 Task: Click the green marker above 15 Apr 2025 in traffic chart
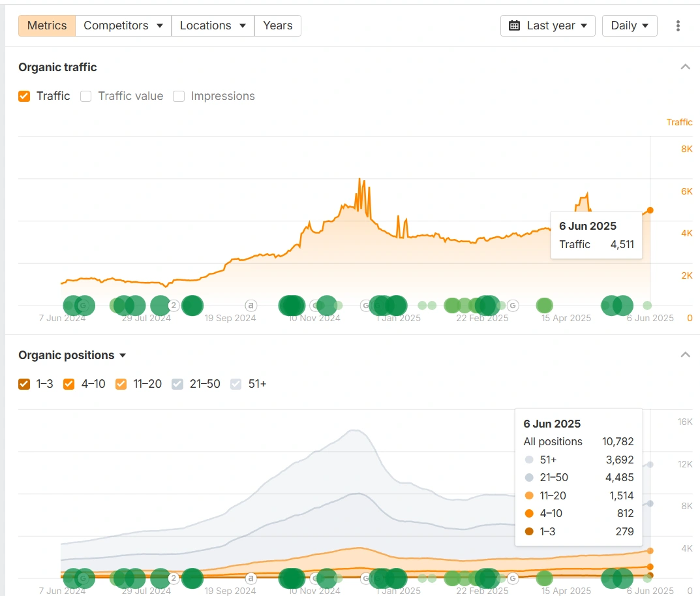[544, 306]
